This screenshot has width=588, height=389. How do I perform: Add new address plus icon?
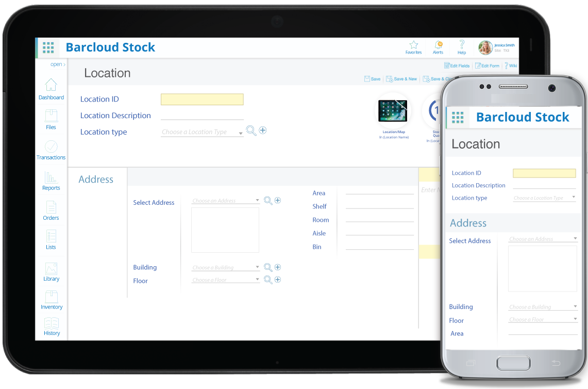pos(277,201)
